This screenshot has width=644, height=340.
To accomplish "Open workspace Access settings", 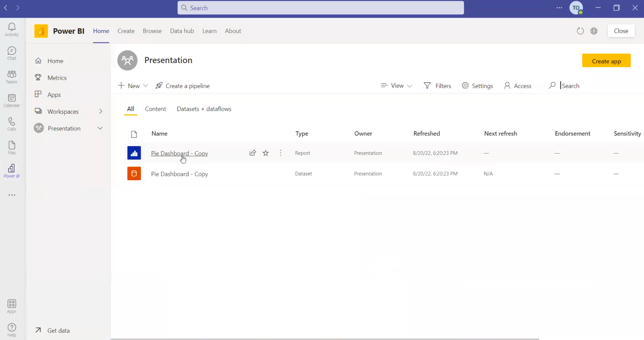I will point(518,86).
